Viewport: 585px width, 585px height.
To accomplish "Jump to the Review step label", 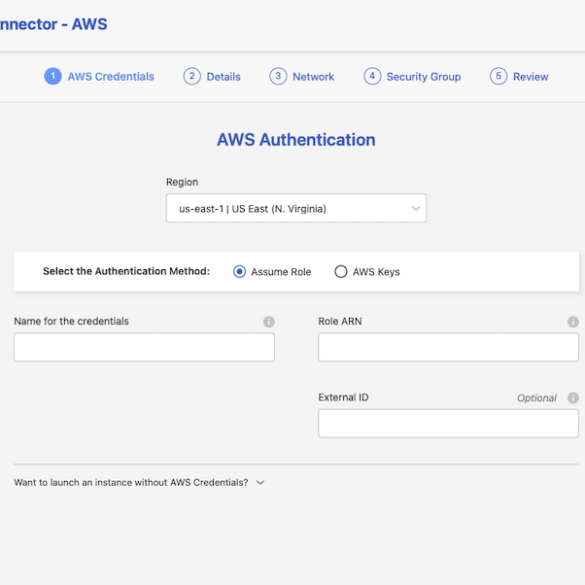I will [531, 77].
